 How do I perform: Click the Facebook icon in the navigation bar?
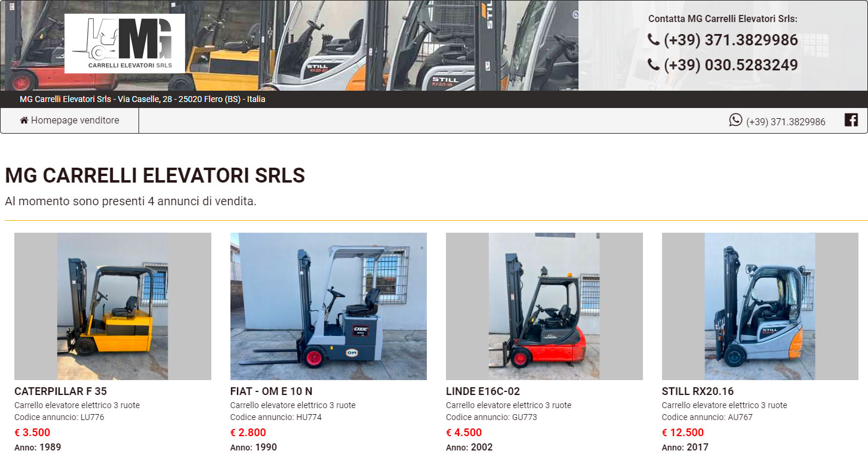tap(851, 120)
